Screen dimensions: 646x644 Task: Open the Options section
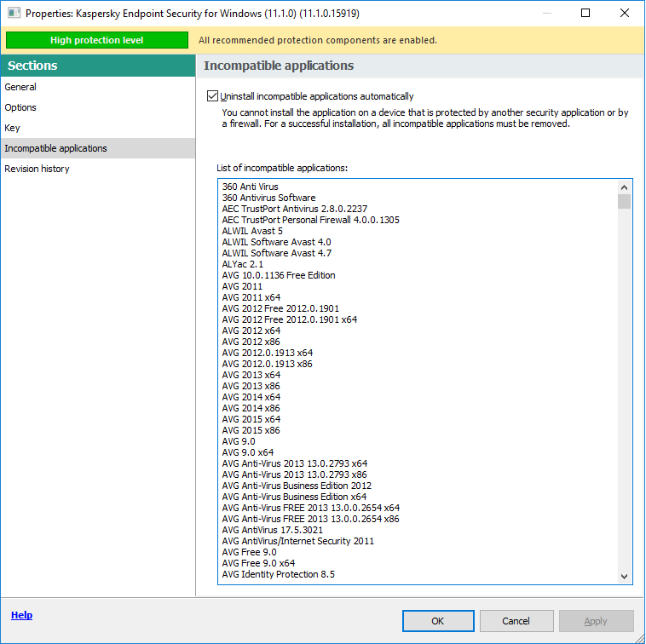point(98,107)
